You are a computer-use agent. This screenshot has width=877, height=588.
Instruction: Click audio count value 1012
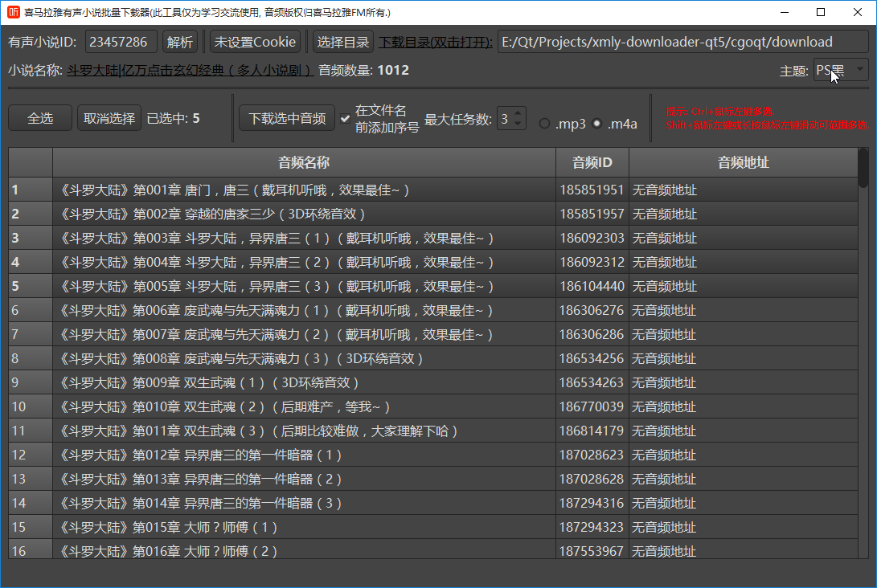(x=393, y=71)
